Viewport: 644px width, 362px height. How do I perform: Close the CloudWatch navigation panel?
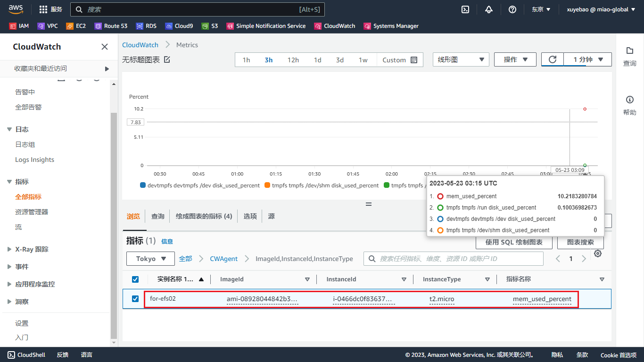105,47
